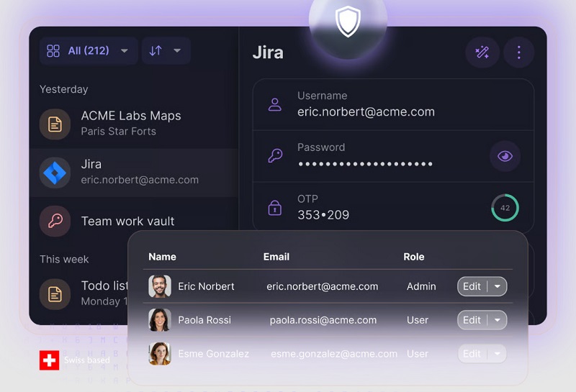This screenshot has height=392, width=576.
Task: Select the Jira eric.norbert@acme.com item
Action: click(134, 173)
